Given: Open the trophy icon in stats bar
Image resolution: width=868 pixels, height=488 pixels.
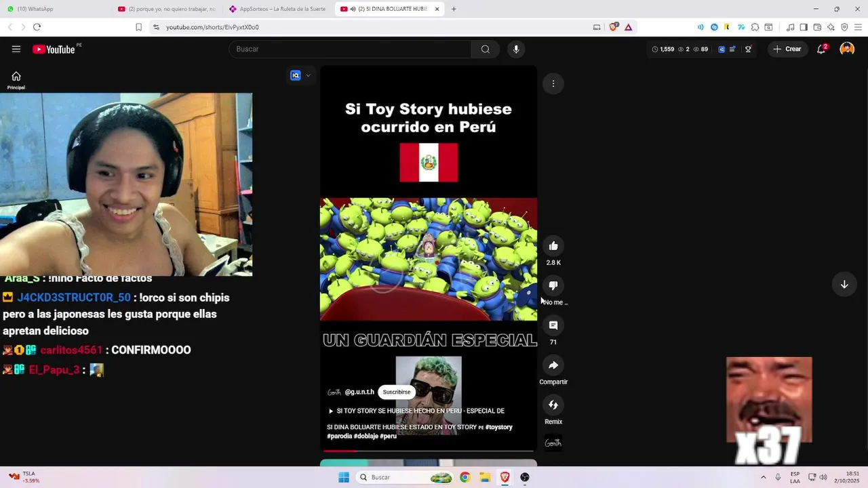Looking at the screenshot, I should pos(748,49).
